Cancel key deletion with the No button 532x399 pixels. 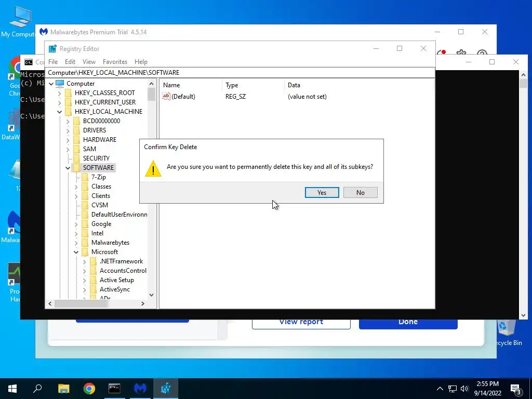[361, 192]
